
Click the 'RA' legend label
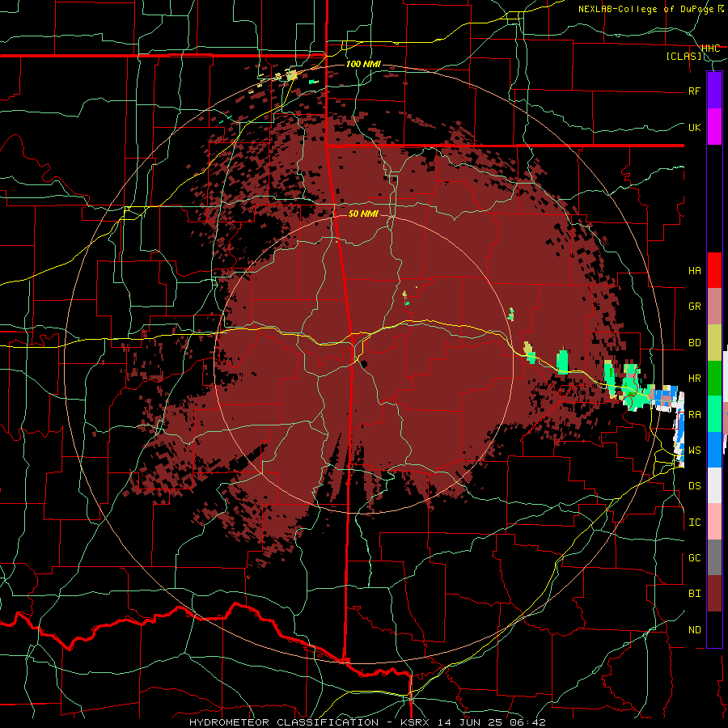(x=694, y=414)
